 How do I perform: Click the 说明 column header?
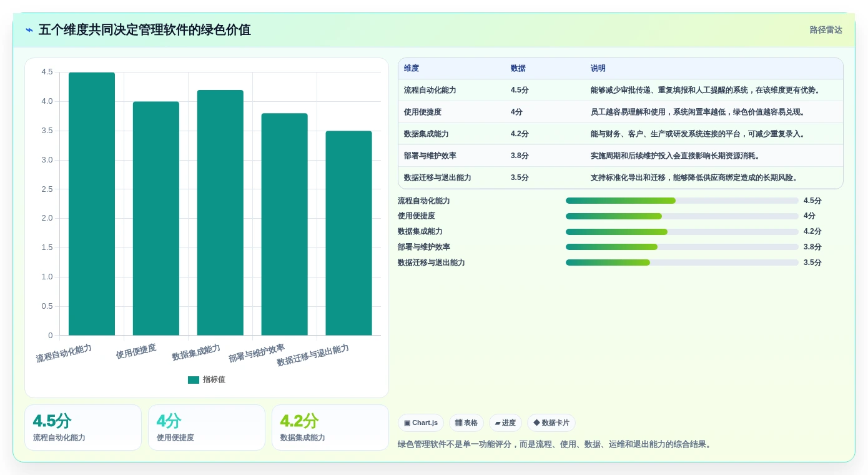pyautogui.click(x=598, y=68)
